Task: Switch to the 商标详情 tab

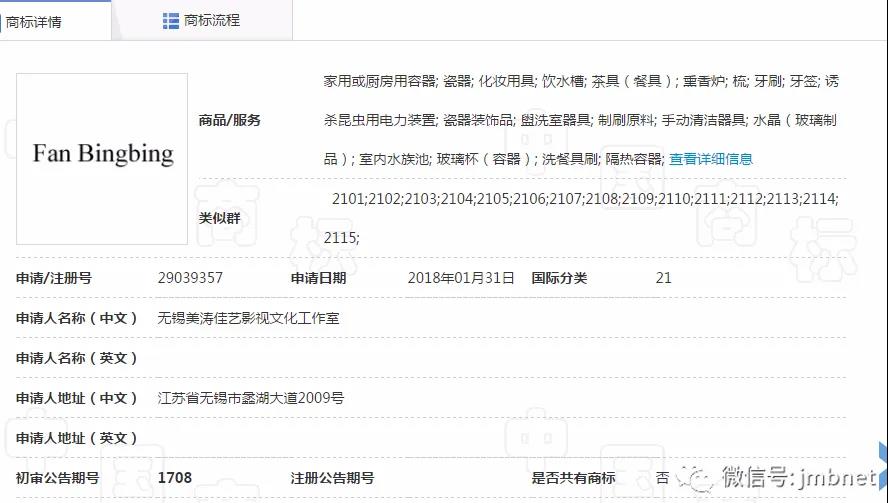Action: pyautogui.click(x=55, y=21)
